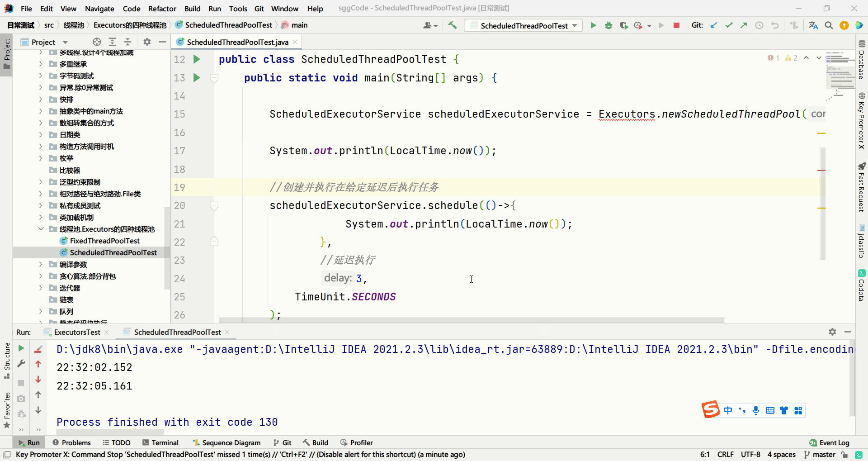
Task: Jump to next highlighted error arrow
Action: click(818, 58)
